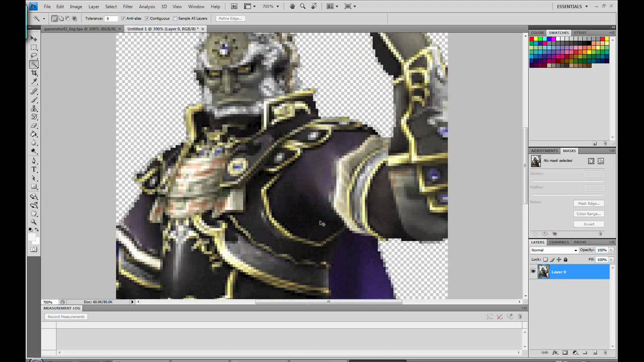Click the Record Measurements button
644x362 pixels.
point(66,317)
